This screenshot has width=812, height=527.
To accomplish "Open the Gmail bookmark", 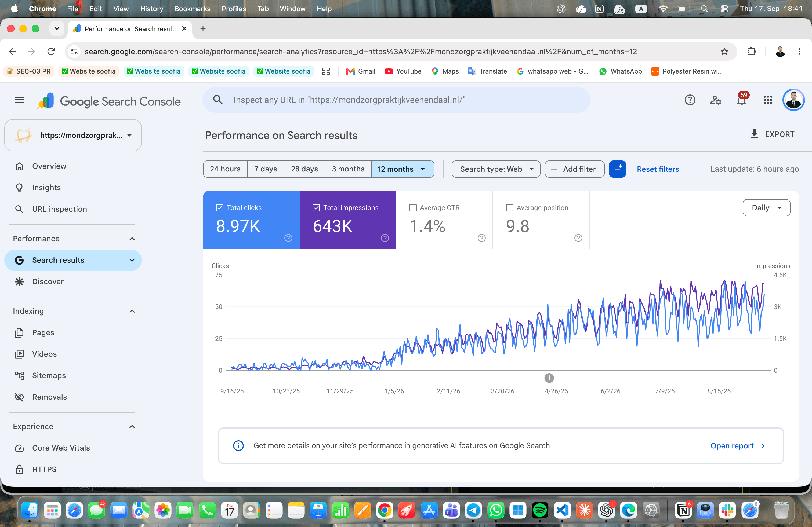I will [x=361, y=71].
